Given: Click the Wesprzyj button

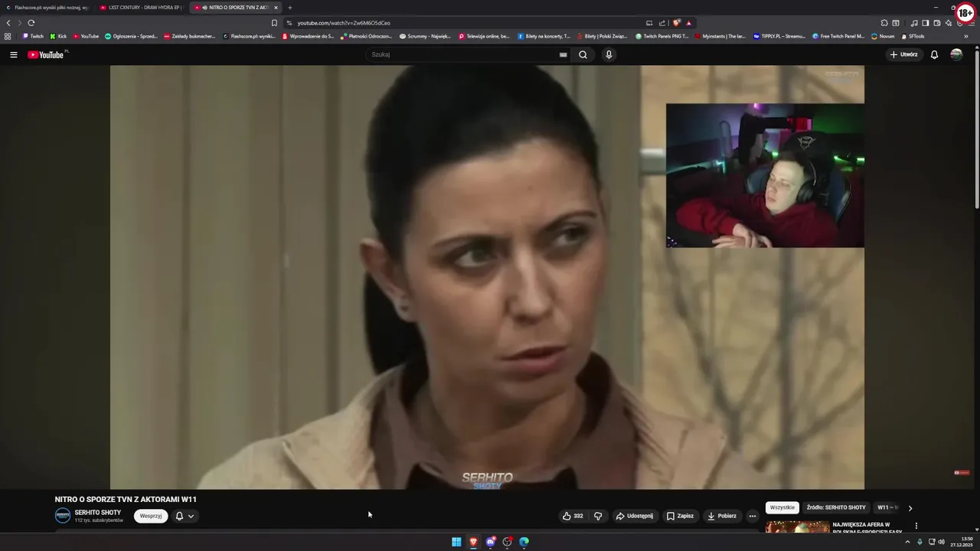Looking at the screenshot, I should coord(151,516).
